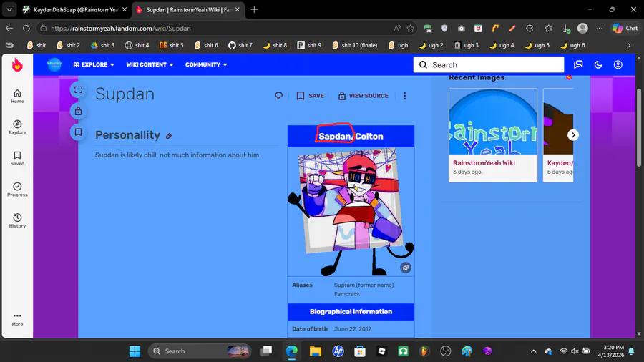This screenshot has width=644, height=362.
Task: Open the wiki discussions icon
Action: coord(578,64)
